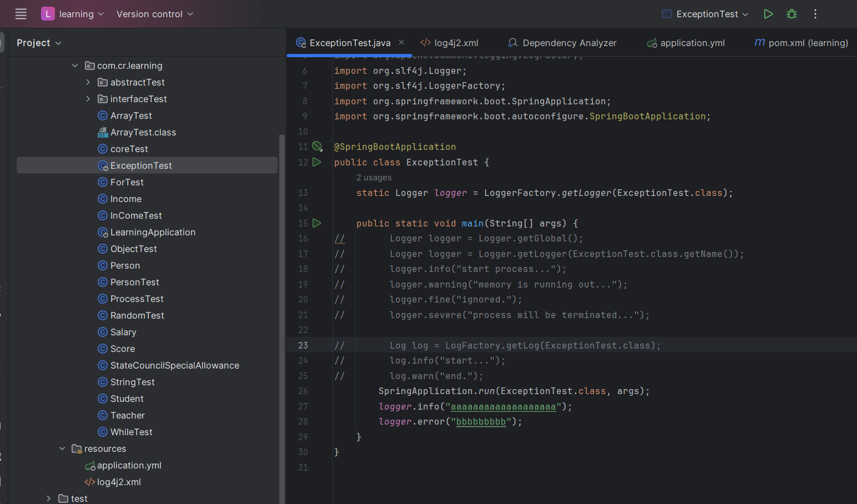This screenshot has height=504, width=857.
Task: Open the Project view dropdown
Action: (x=38, y=43)
